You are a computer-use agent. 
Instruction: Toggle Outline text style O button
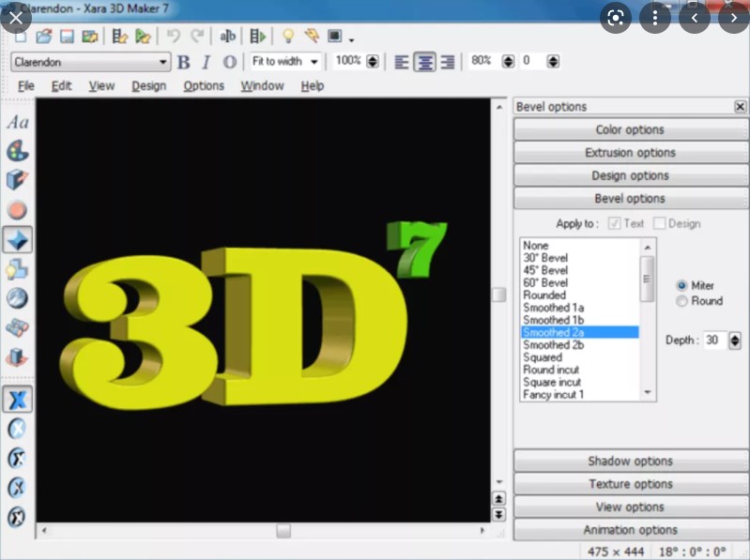tap(230, 62)
